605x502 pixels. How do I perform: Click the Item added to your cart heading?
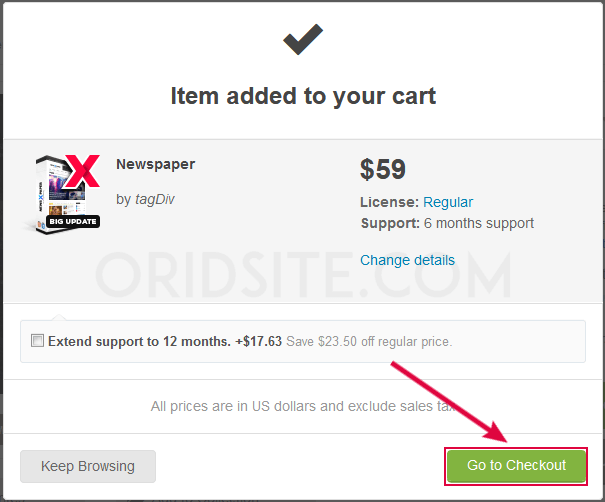tap(303, 96)
